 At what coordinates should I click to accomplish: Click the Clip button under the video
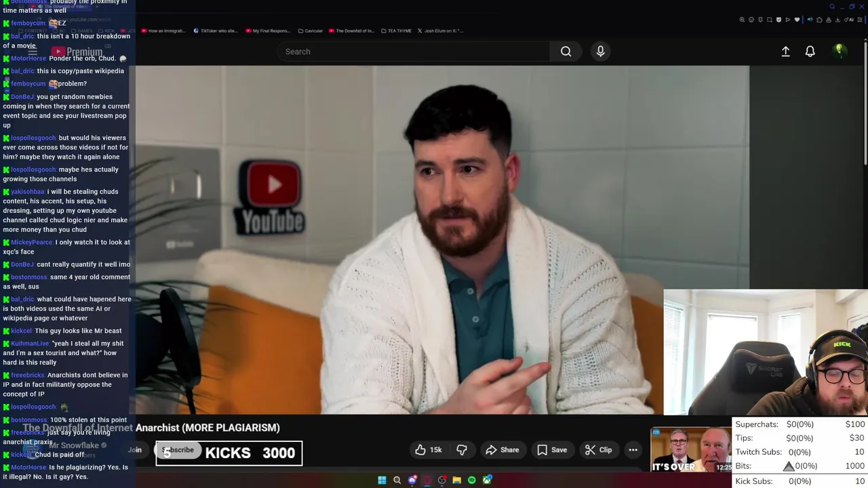pyautogui.click(x=599, y=450)
